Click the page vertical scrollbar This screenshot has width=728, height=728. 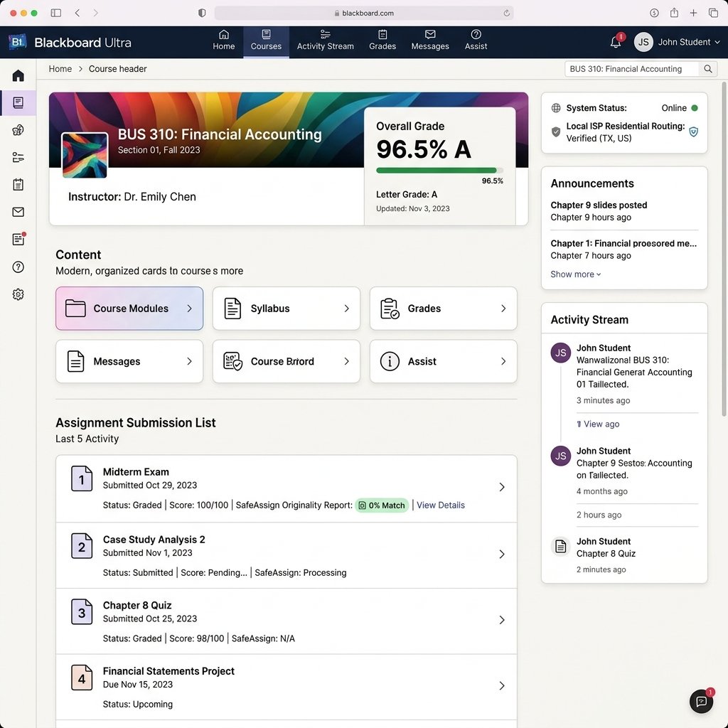[x=723, y=249]
